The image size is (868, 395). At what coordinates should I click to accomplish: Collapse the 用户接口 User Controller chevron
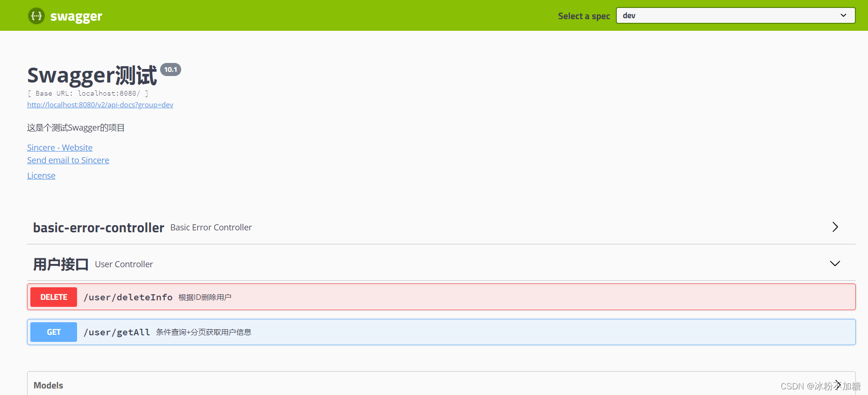pyautogui.click(x=835, y=263)
